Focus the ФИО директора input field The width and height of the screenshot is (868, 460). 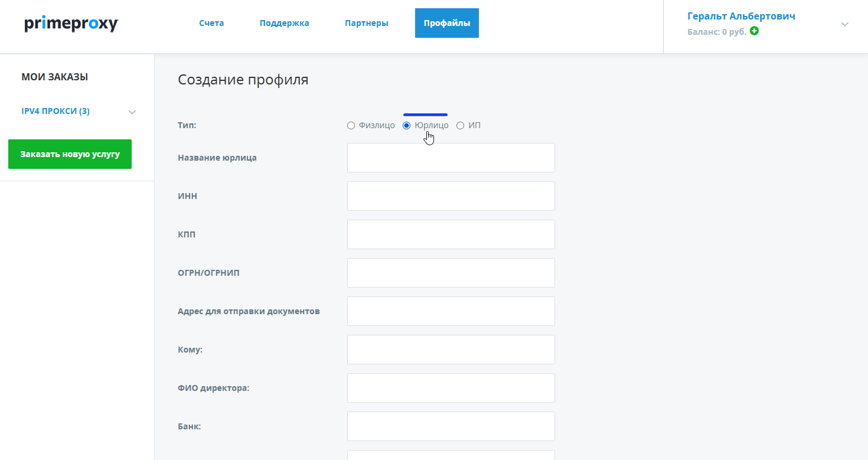[451, 388]
